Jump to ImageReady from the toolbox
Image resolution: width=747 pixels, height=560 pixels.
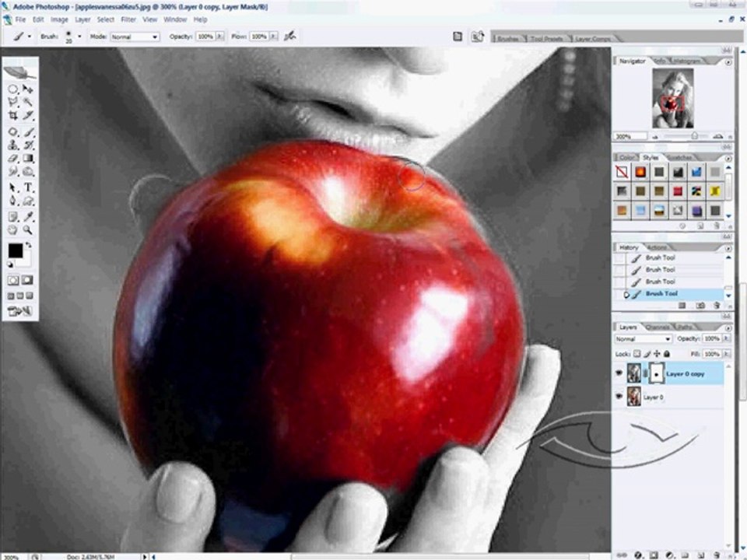coord(20,311)
